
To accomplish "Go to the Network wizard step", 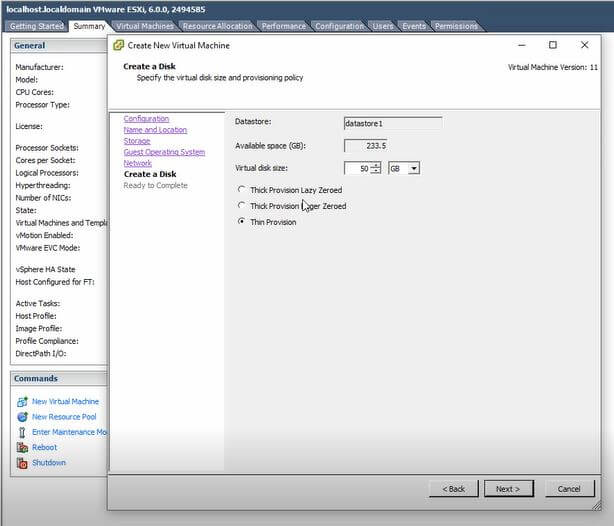I will (x=137, y=163).
